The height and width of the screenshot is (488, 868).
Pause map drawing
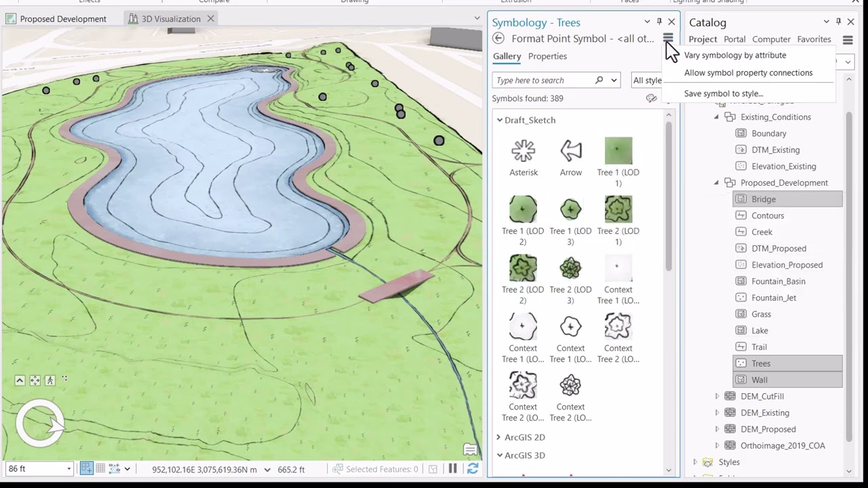click(452, 469)
